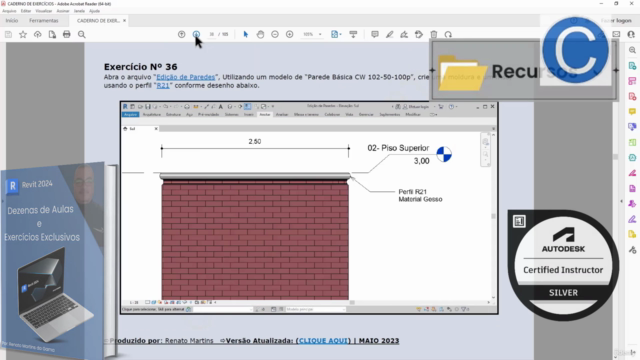The image size is (640, 360).
Task: Click the rotate icon in toolbar
Action: point(448,34)
